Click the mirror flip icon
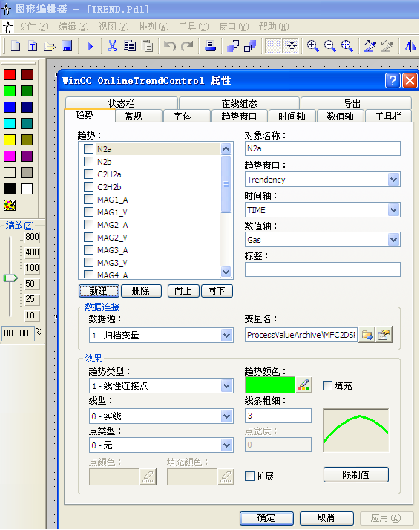The width and height of the screenshot is (420, 530). tap(410, 46)
